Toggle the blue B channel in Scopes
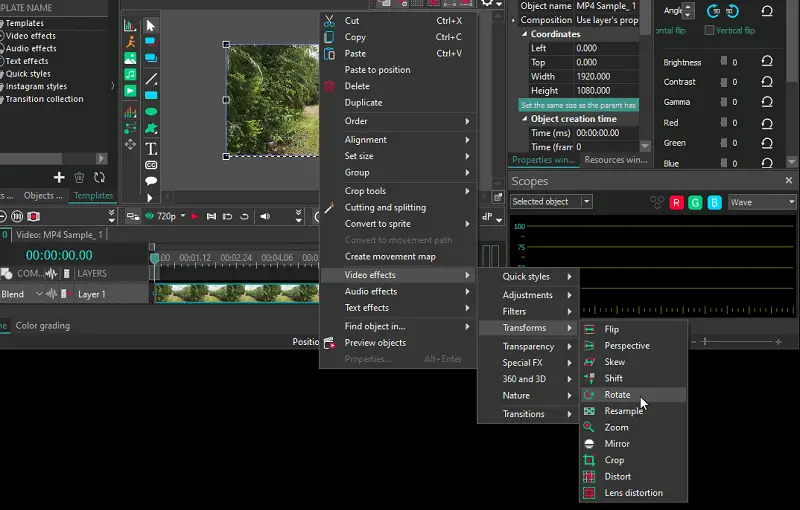800x510 pixels. pos(714,202)
